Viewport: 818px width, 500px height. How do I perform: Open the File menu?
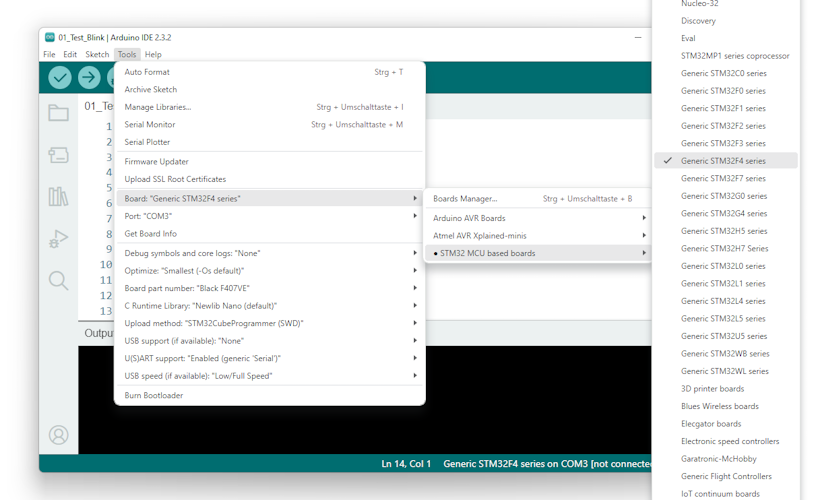(49, 54)
